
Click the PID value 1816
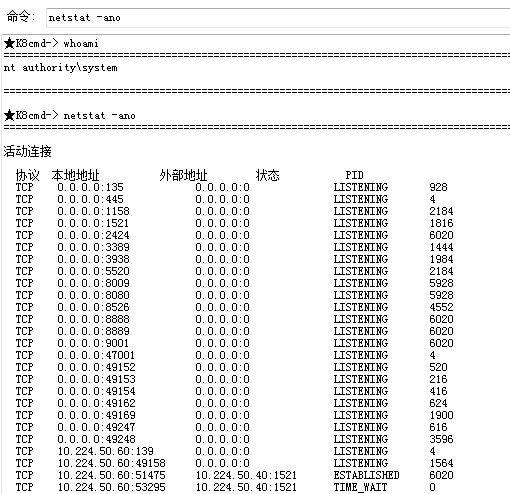[x=441, y=223]
